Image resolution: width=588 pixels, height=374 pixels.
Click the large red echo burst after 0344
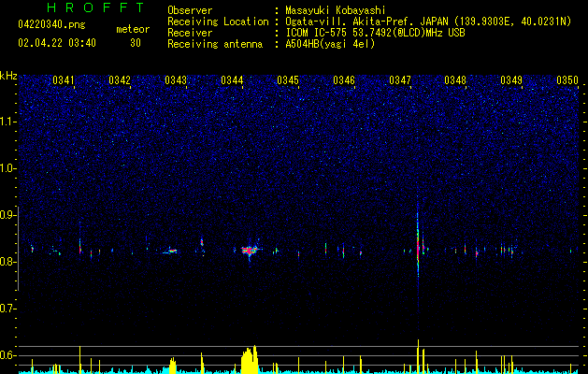pos(250,251)
